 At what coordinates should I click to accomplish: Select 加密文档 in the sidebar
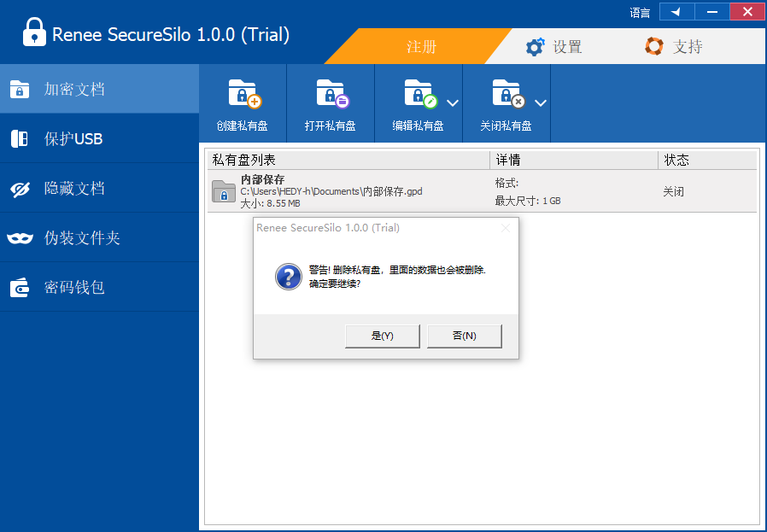pyautogui.click(x=99, y=89)
